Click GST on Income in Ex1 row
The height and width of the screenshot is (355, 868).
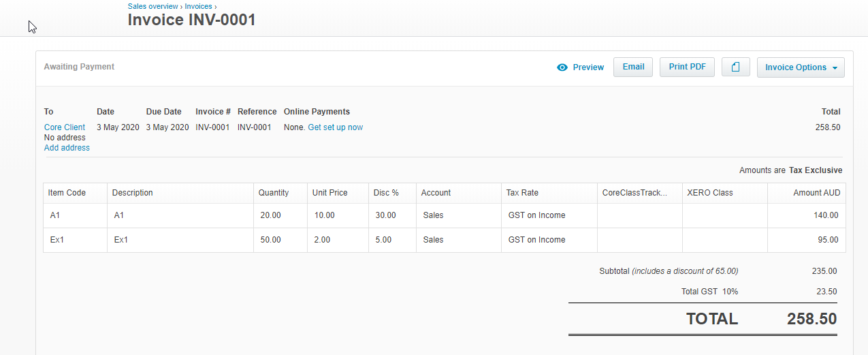coord(536,240)
